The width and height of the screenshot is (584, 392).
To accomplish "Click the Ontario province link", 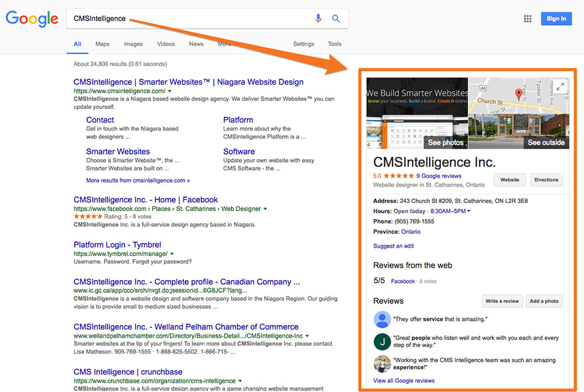I will click(411, 232).
